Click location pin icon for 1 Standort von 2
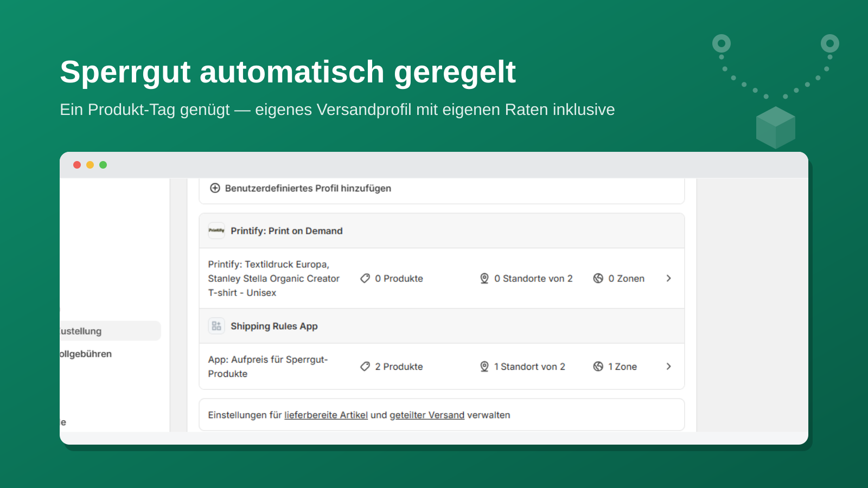 (x=484, y=367)
